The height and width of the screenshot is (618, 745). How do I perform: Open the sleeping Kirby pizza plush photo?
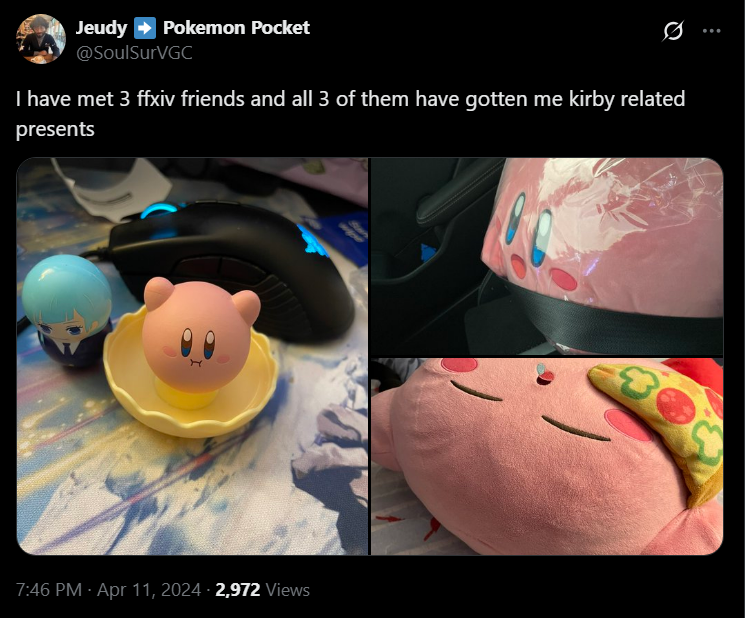pyautogui.click(x=547, y=457)
